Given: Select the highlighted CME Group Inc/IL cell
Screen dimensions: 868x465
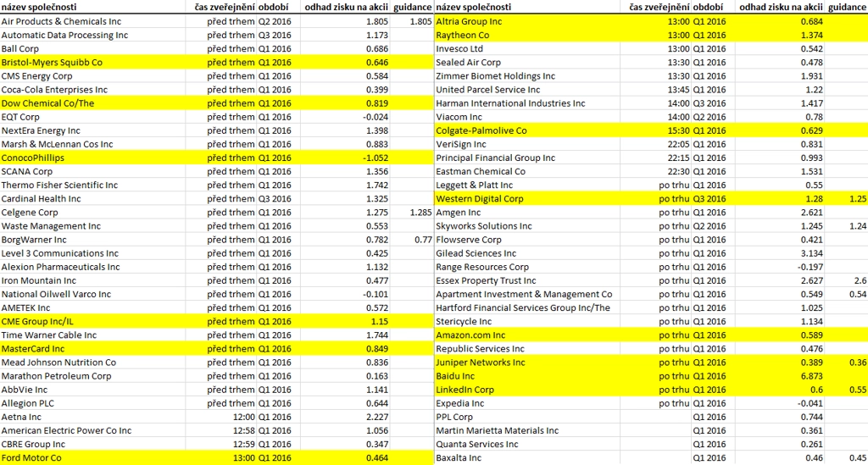Looking at the screenshot, I should (x=93, y=321).
